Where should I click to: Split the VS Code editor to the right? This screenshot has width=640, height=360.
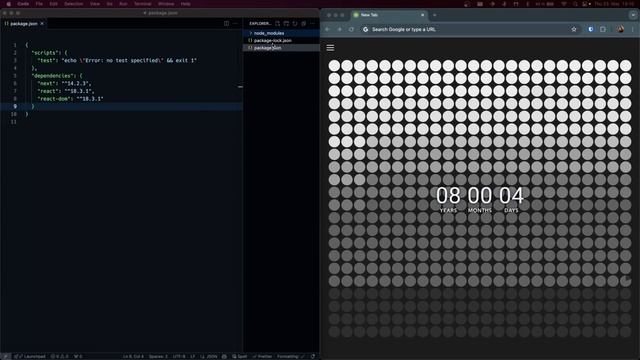[227, 24]
